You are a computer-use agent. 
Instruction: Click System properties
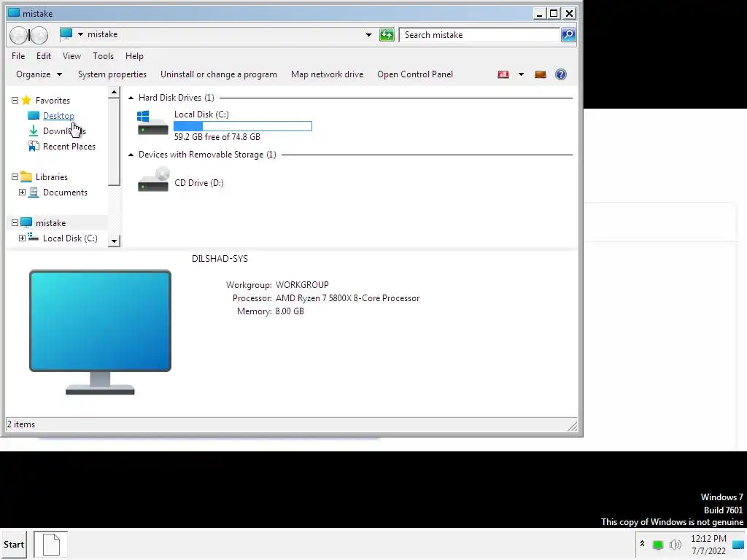click(x=112, y=74)
